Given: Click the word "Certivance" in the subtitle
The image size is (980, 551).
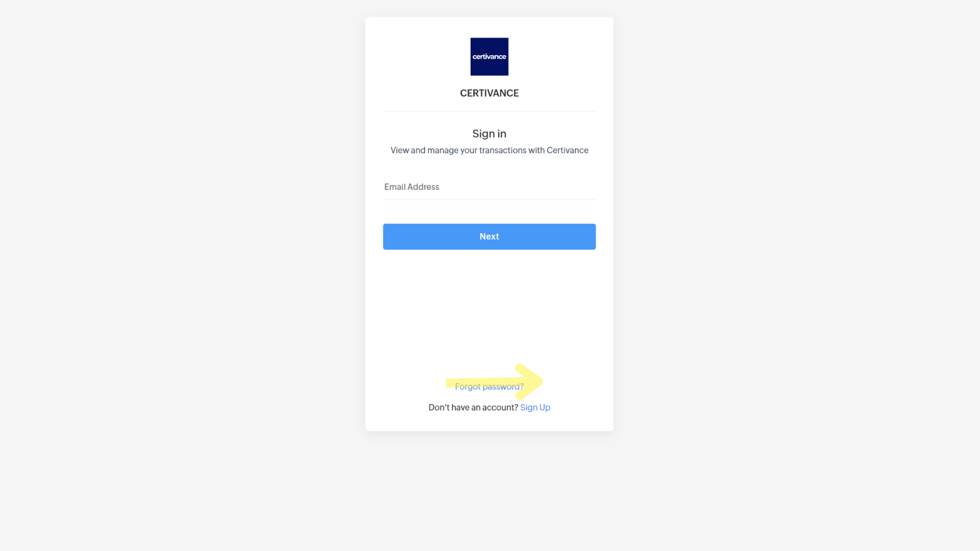Looking at the screenshot, I should [x=567, y=151].
